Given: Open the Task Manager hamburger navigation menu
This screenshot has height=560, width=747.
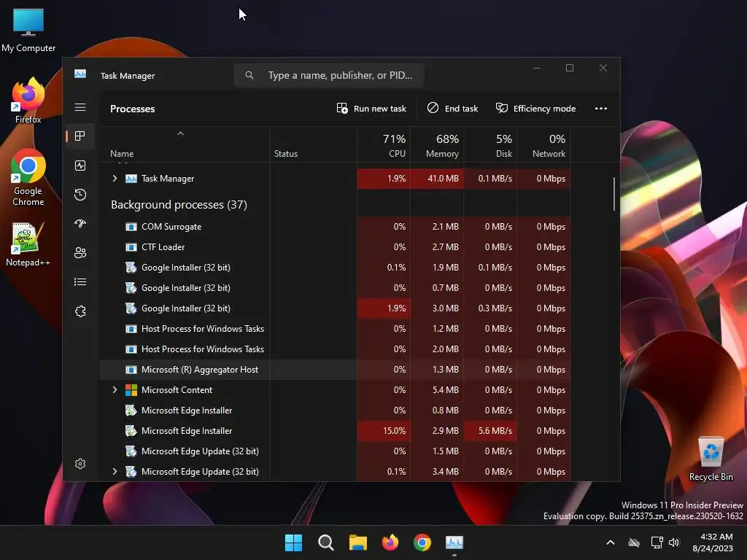Looking at the screenshot, I should 80,107.
